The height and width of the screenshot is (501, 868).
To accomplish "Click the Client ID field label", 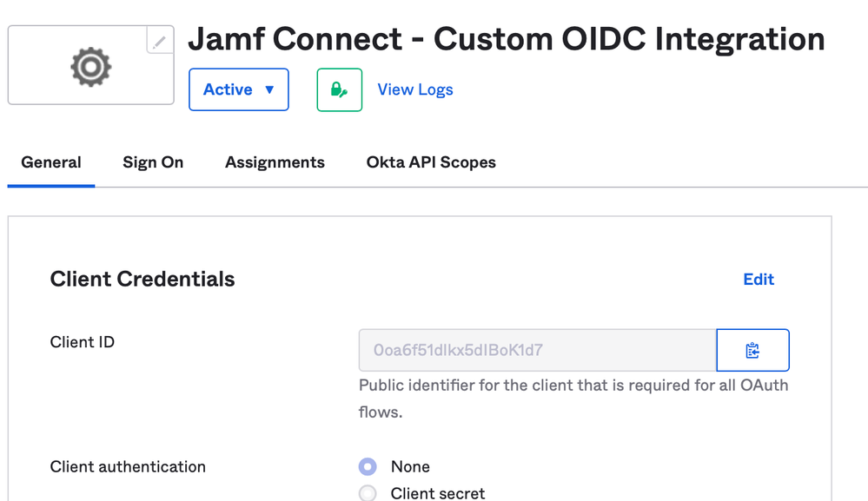I will (82, 342).
